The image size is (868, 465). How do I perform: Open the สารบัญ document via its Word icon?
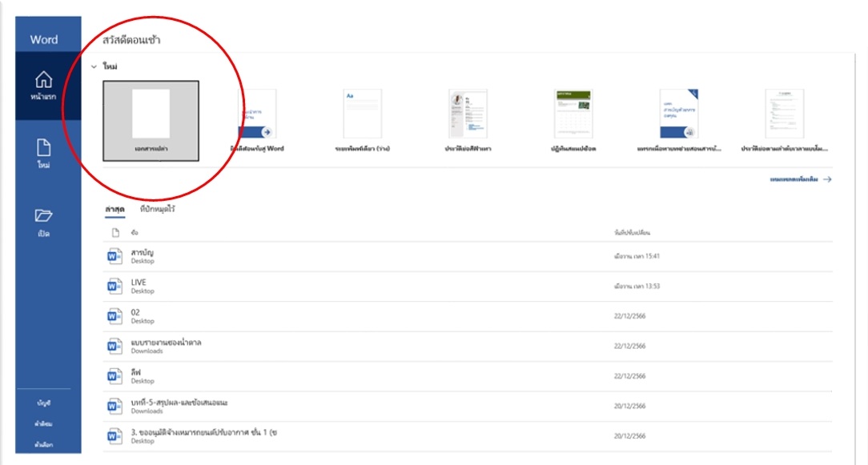(x=115, y=256)
